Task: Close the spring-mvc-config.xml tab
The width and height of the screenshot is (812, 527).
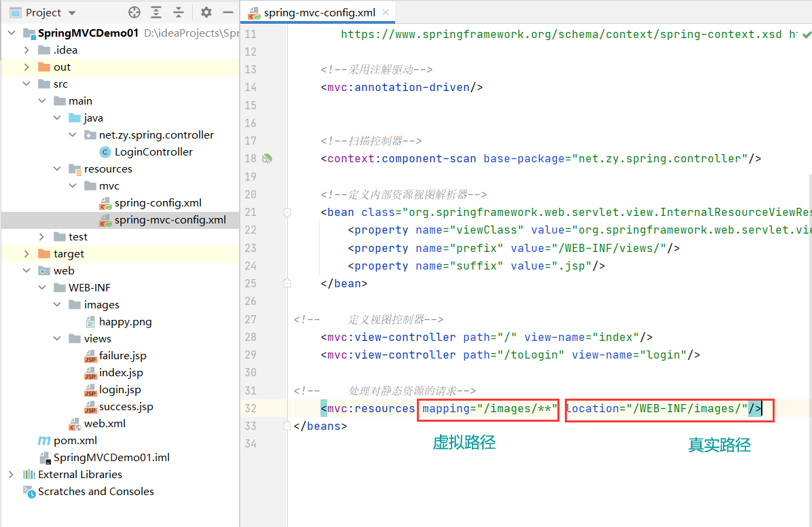Action: point(386,12)
